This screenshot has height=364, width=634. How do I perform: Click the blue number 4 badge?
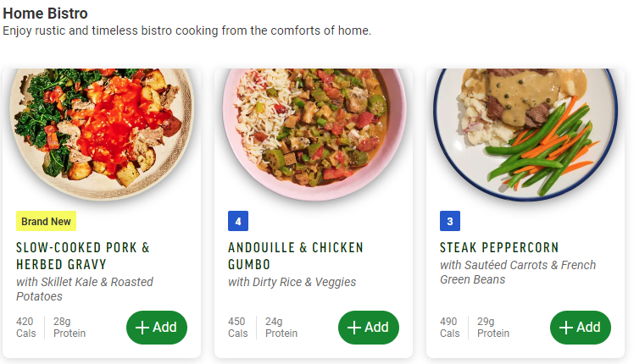click(238, 222)
